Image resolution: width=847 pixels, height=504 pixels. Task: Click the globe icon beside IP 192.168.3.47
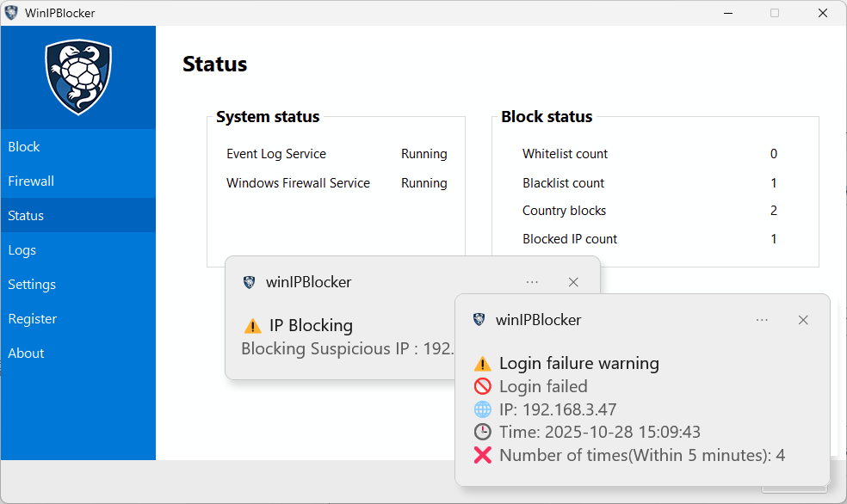(482, 409)
